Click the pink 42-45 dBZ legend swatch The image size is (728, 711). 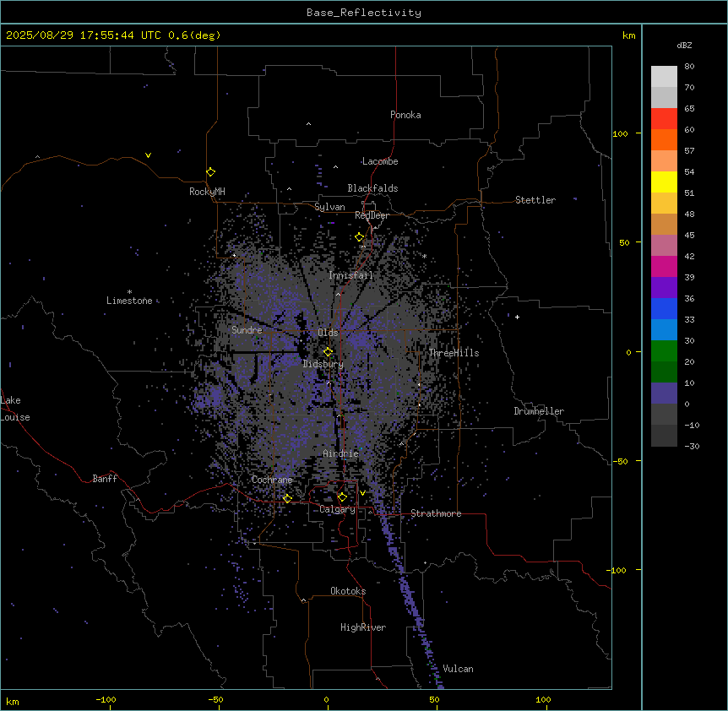point(664,245)
